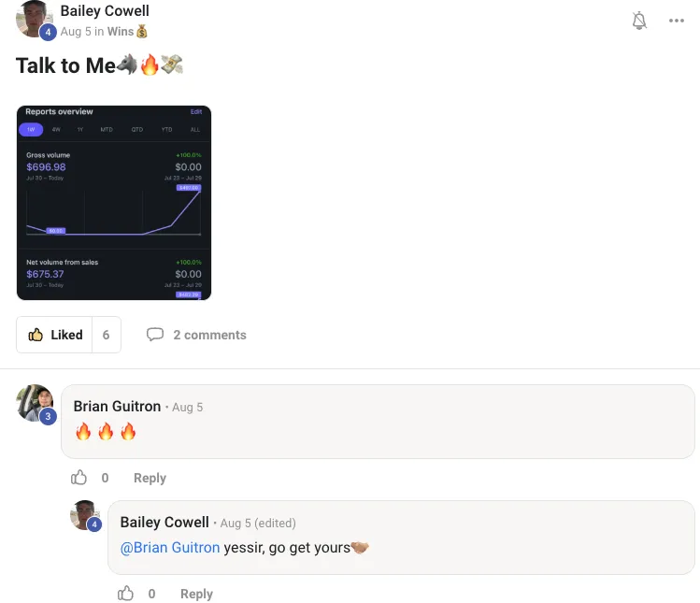Screen dimensions: 700x603
Task: Reply to Bailey Cowell's reply comment
Action: 196,593
